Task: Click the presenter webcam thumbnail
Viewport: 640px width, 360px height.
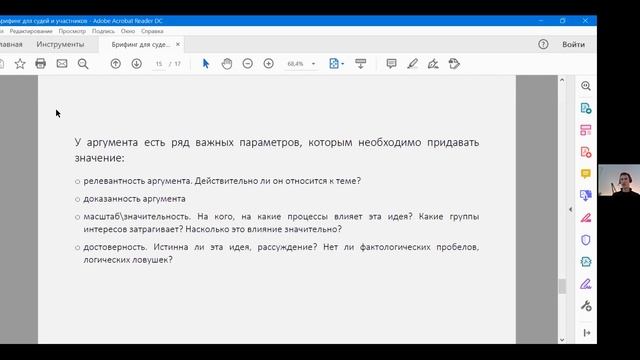Action: point(619,180)
